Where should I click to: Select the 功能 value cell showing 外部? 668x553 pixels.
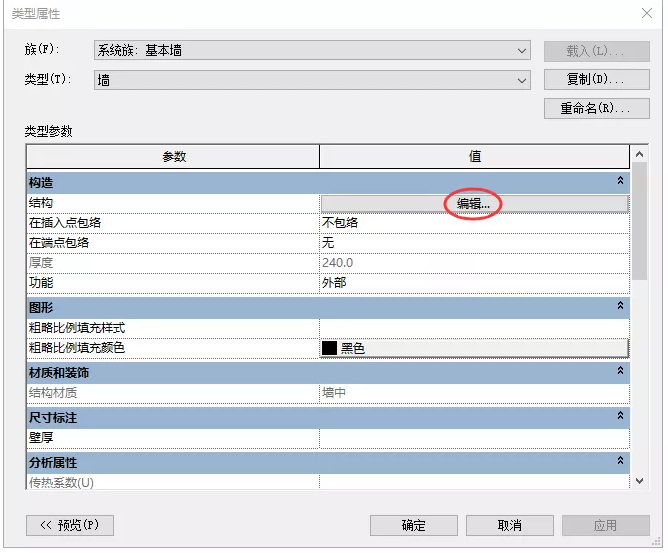pyautogui.click(x=474, y=283)
